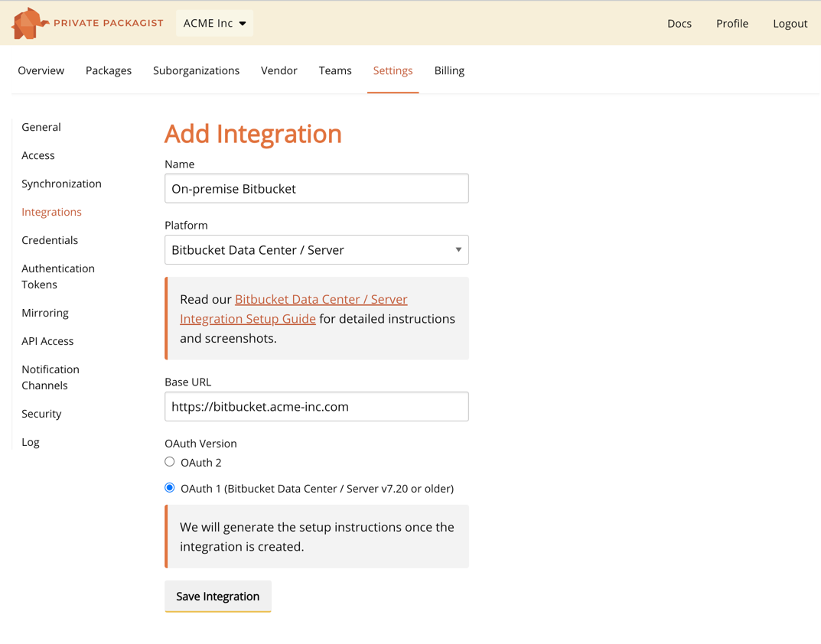Select Credentials in the settings sidebar
The width and height of the screenshot is (821, 644).
(50, 240)
